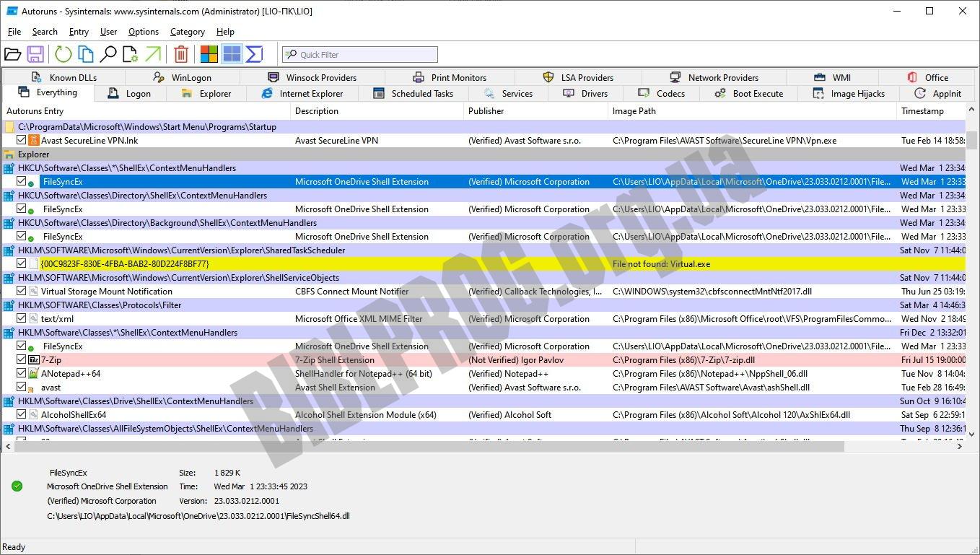
Task: Sort by the Description column header
Action: 377,111
